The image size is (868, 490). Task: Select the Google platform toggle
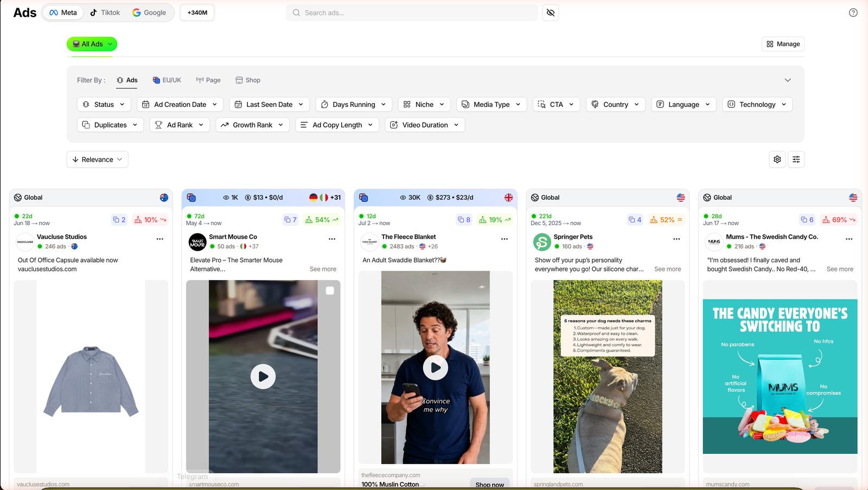150,12
